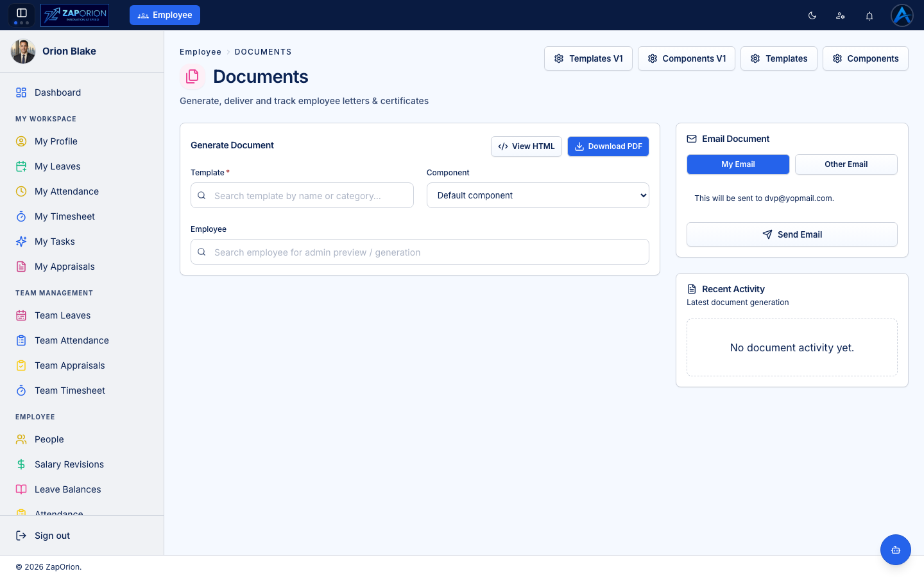Click the Employee breadcrumb link
Image resolution: width=924 pixels, height=578 pixels.
click(200, 52)
